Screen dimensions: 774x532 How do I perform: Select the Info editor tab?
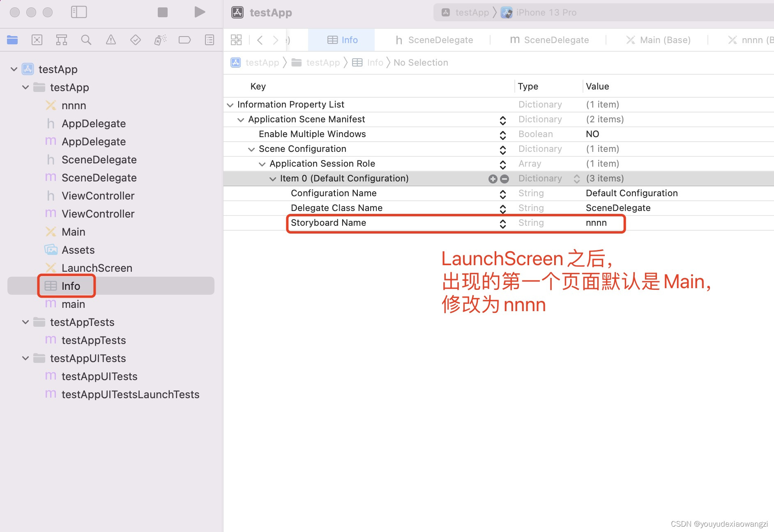coord(342,40)
